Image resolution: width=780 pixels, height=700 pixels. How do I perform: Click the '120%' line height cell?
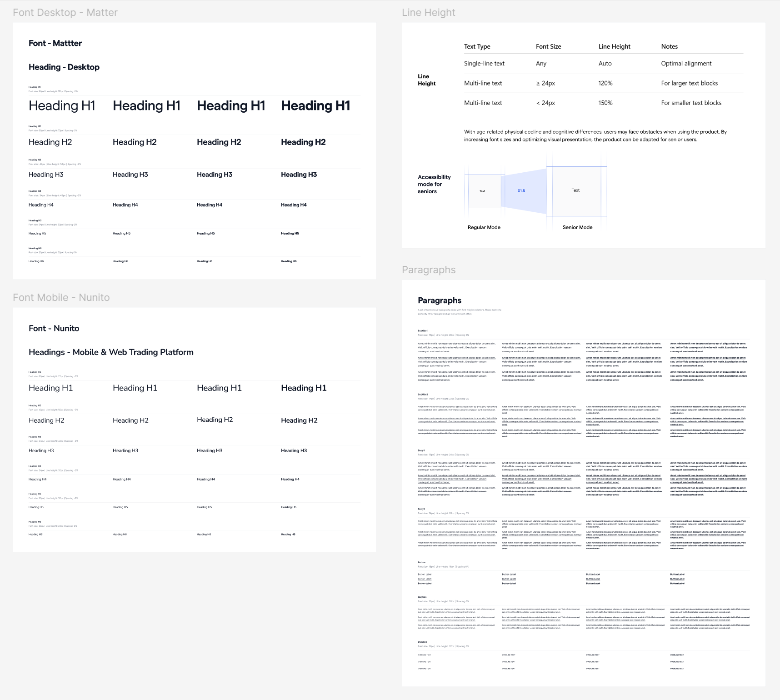point(605,84)
